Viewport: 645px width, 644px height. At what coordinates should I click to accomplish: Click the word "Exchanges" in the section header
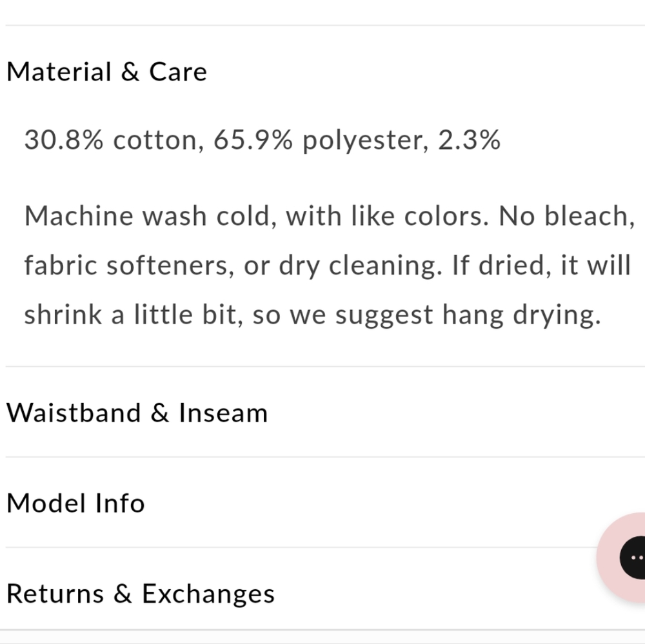pos(208,594)
